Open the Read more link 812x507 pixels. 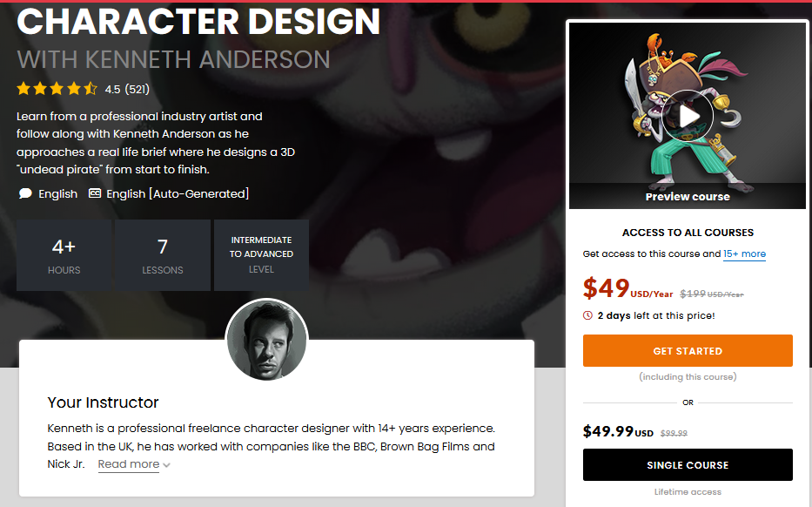coord(128,464)
